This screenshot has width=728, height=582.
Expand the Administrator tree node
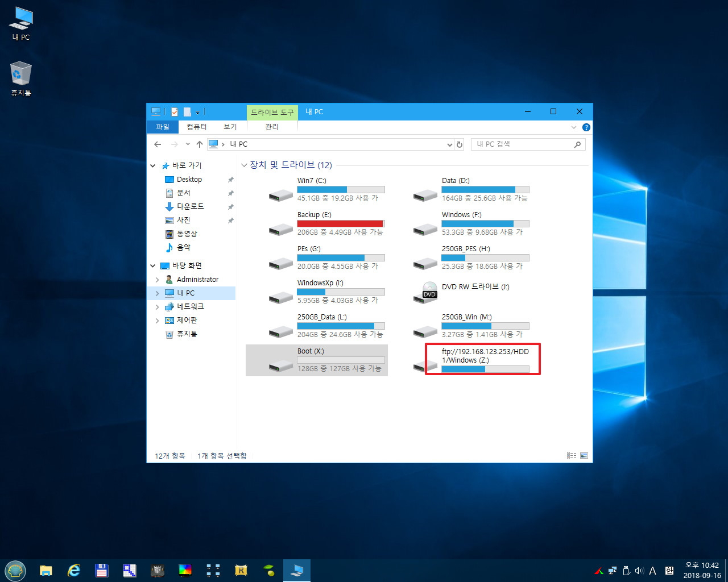coord(158,280)
